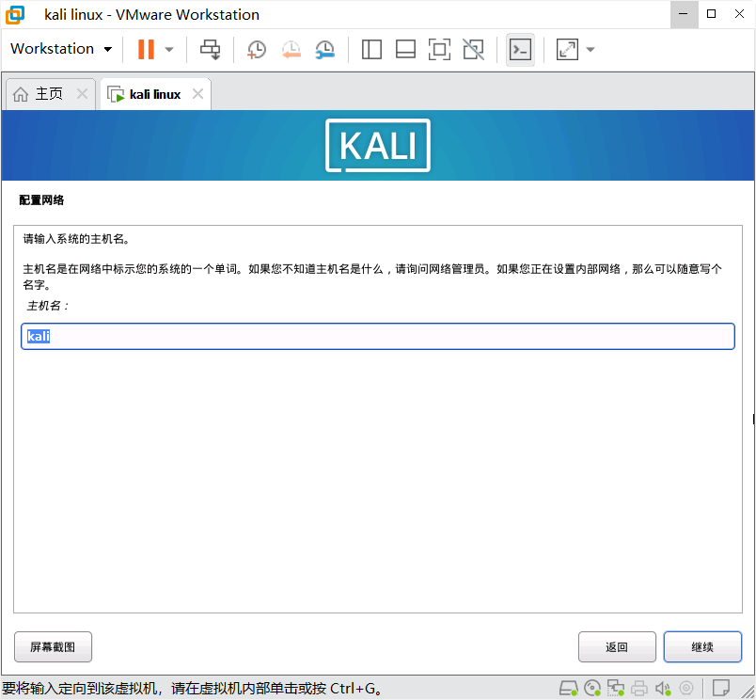756x700 pixels.
Task: Click the USB device status icon
Action: [686, 688]
